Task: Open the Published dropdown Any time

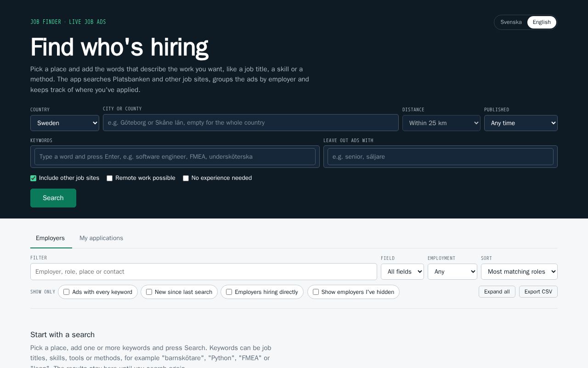Action: 521,123
